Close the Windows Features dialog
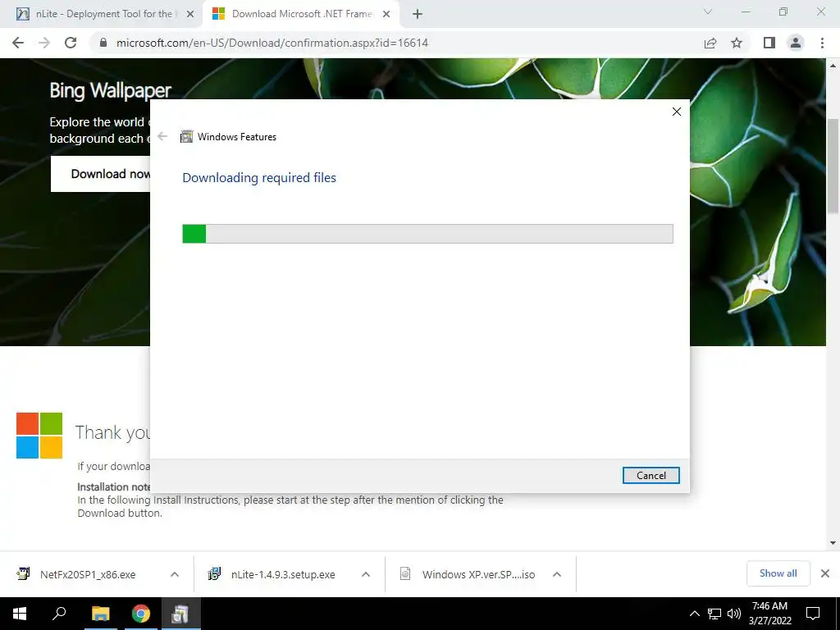The height and width of the screenshot is (630, 840). pyautogui.click(x=677, y=112)
